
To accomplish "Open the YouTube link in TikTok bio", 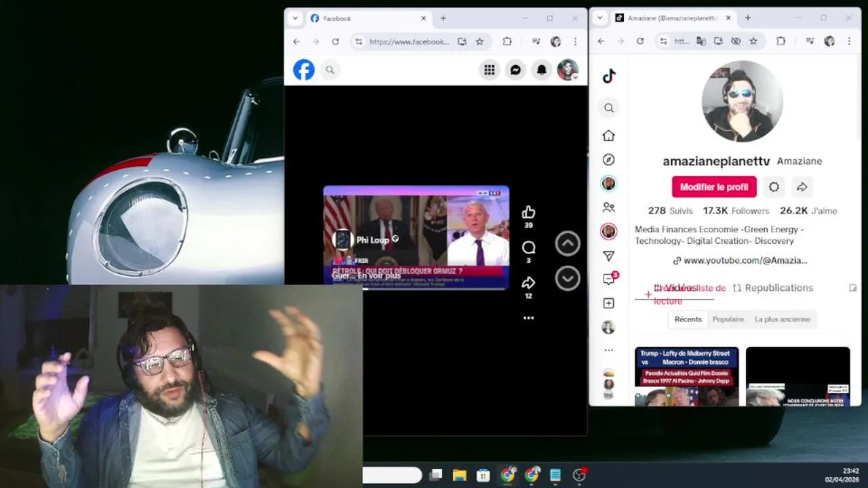I will 740,260.
